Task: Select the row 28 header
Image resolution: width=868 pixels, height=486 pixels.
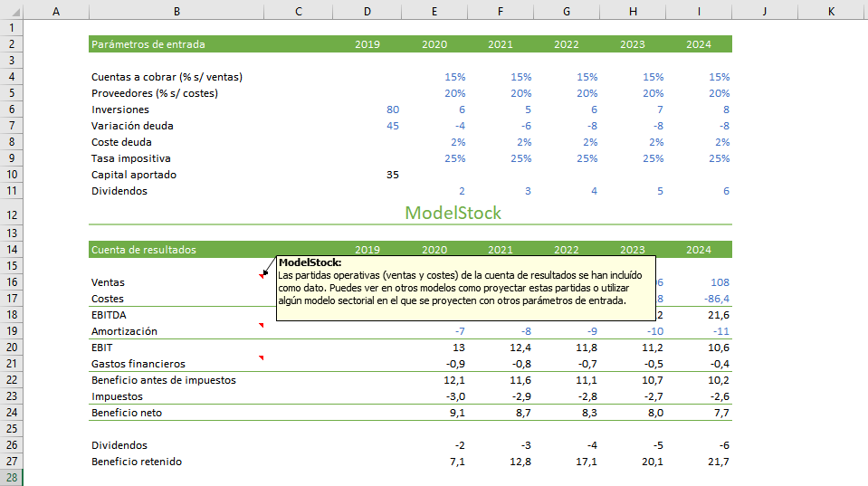Action: (11, 478)
